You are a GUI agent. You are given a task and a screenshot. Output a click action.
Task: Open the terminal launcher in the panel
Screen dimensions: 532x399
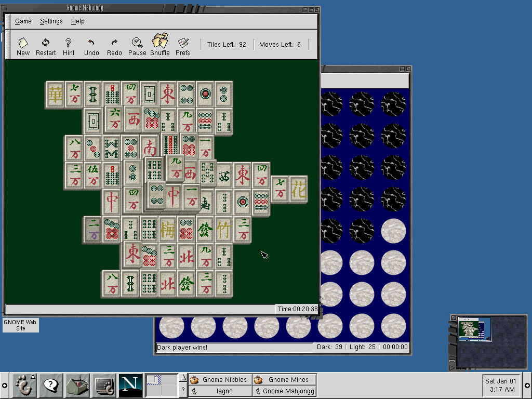click(104, 385)
